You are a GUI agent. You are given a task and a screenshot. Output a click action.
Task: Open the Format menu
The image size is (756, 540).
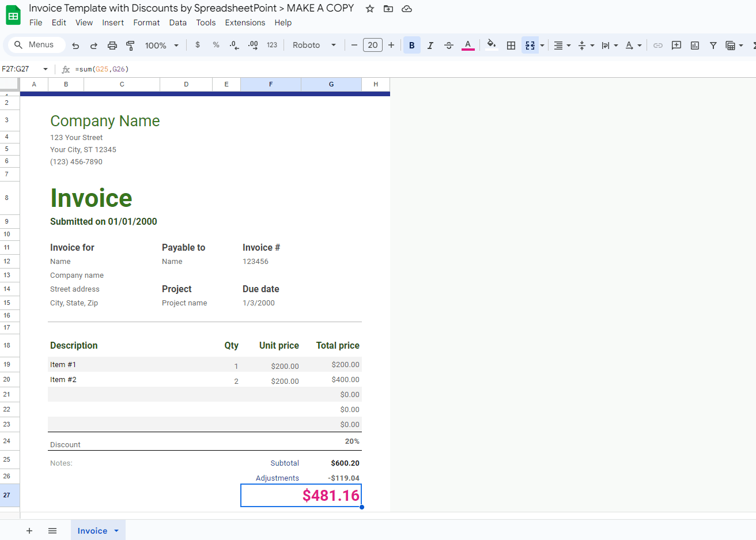pos(146,22)
